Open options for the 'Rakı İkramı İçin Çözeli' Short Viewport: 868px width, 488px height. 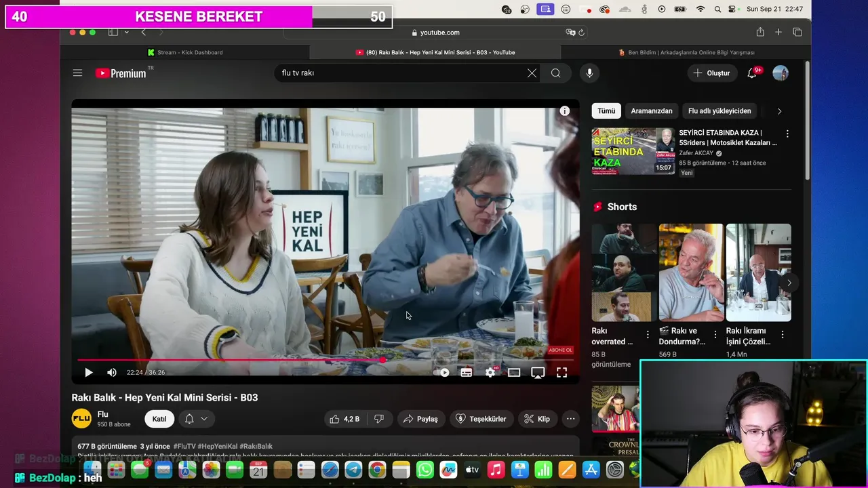(x=783, y=335)
